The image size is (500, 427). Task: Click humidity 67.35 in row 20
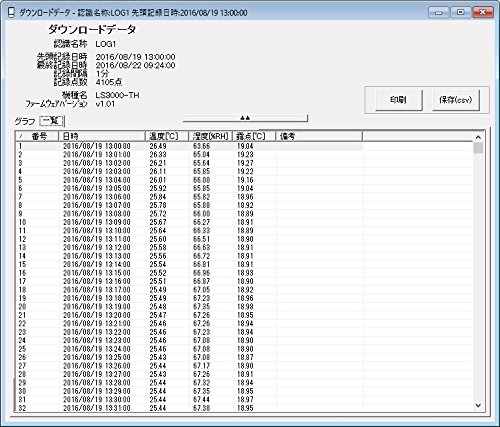click(x=201, y=306)
